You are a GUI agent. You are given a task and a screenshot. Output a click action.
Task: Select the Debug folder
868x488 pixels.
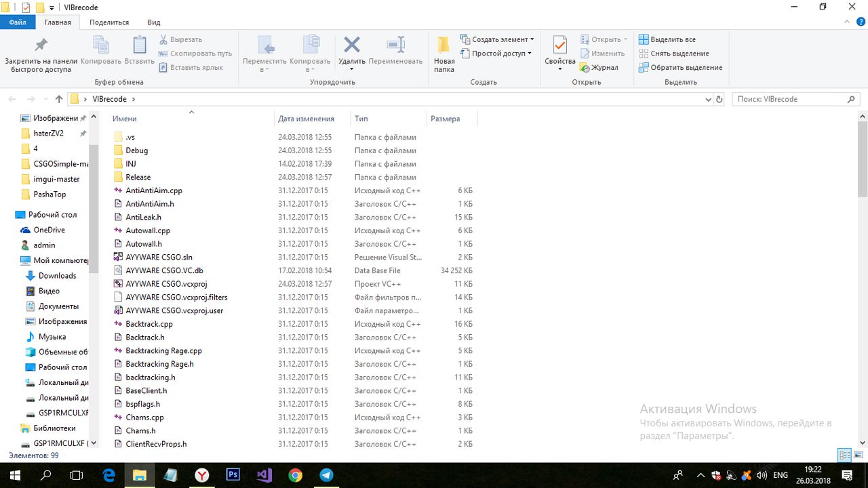tap(136, 150)
